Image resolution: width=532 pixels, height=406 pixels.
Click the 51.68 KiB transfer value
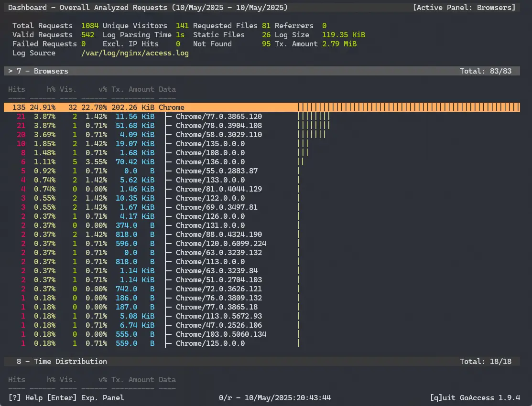135,126
